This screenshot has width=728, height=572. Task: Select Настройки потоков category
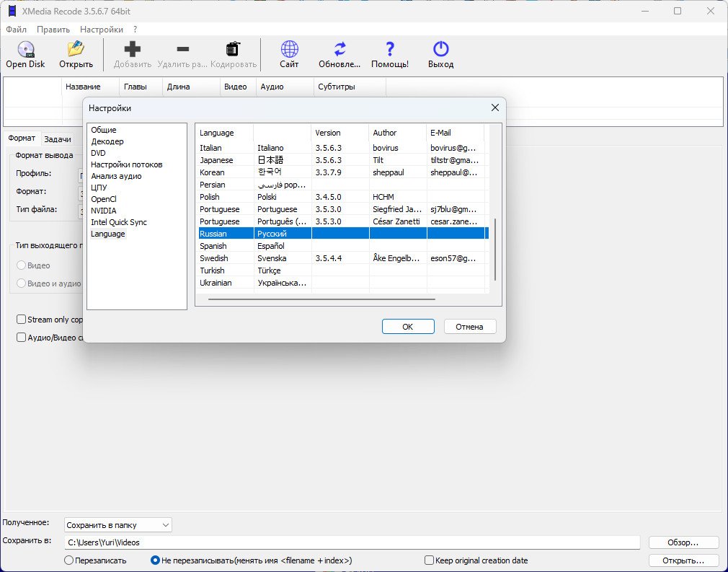point(127,164)
